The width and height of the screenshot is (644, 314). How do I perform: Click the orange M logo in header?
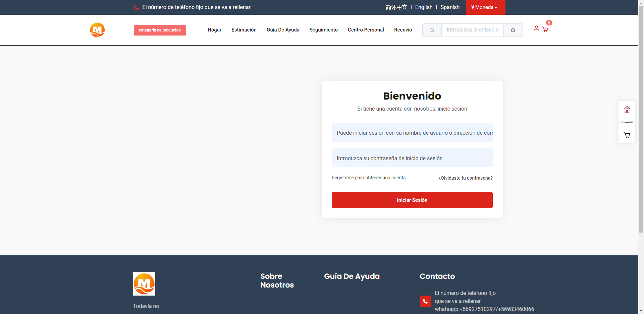click(x=97, y=30)
